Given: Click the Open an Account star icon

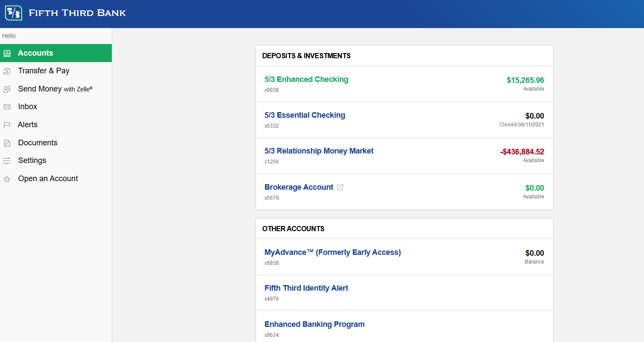Looking at the screenshot, I should point(7,179).
